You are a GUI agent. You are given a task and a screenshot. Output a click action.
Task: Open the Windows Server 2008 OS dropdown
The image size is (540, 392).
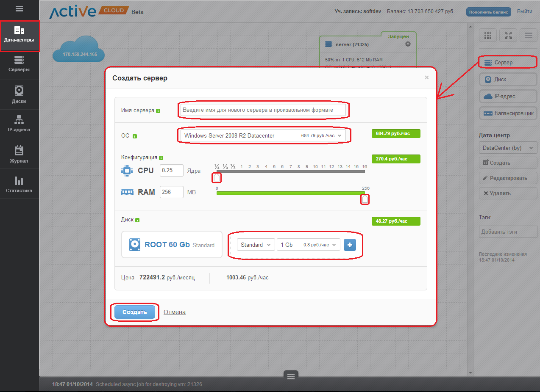(263, 135)
